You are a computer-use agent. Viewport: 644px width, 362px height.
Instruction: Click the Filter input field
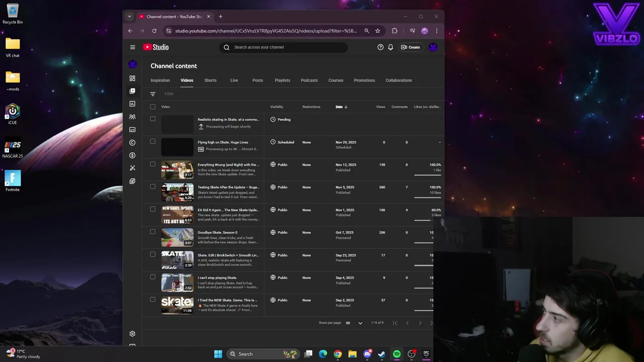coord(302,94)
